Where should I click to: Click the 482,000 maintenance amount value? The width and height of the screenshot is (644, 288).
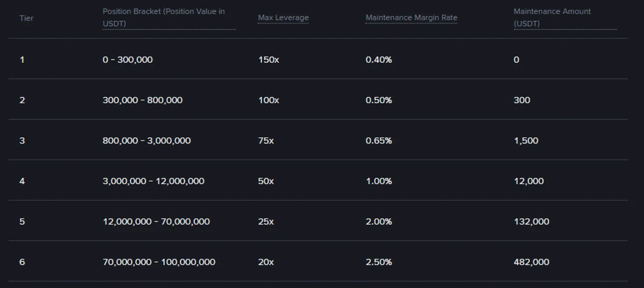click(x=531, y=262)
